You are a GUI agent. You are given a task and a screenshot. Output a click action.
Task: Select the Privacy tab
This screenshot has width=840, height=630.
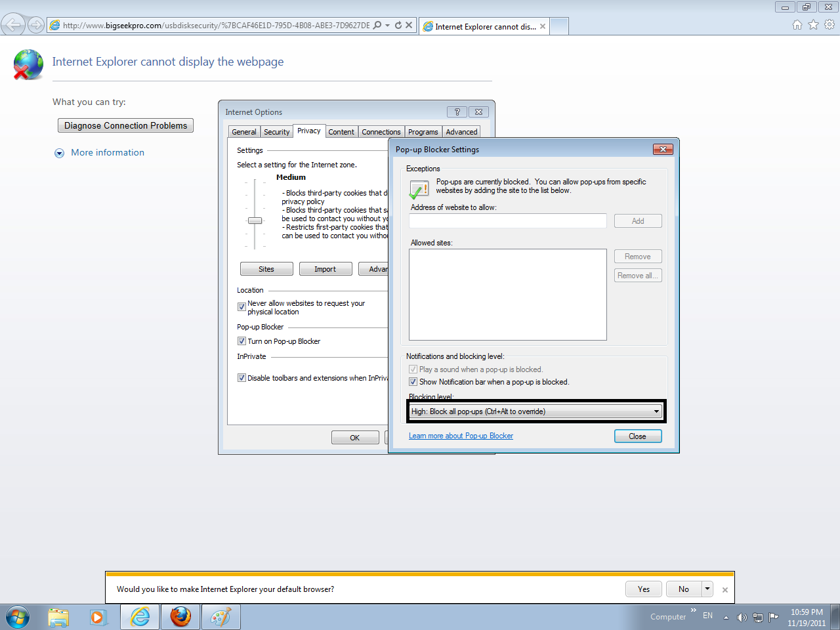point(309,131)
